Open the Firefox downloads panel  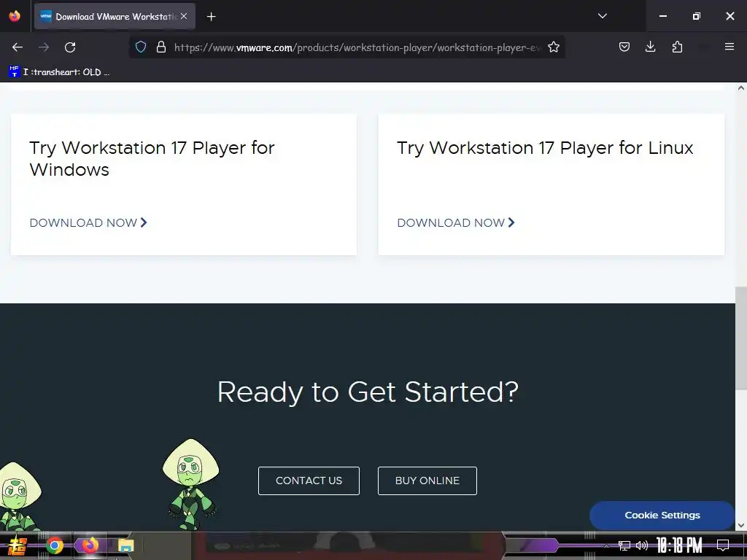[650, 47]
